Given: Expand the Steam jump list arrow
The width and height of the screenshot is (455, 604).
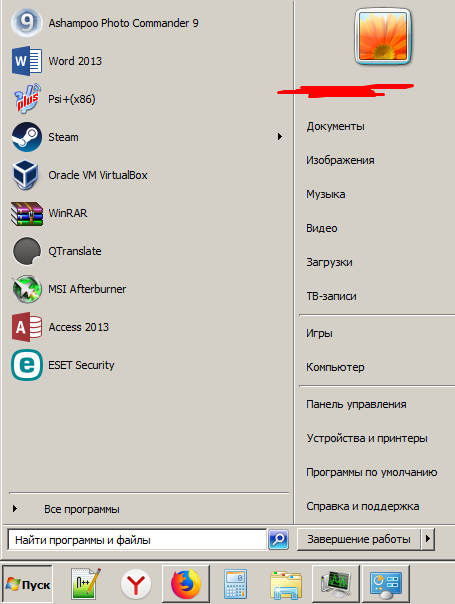Looking at the screenshot, I should point(280,137).
